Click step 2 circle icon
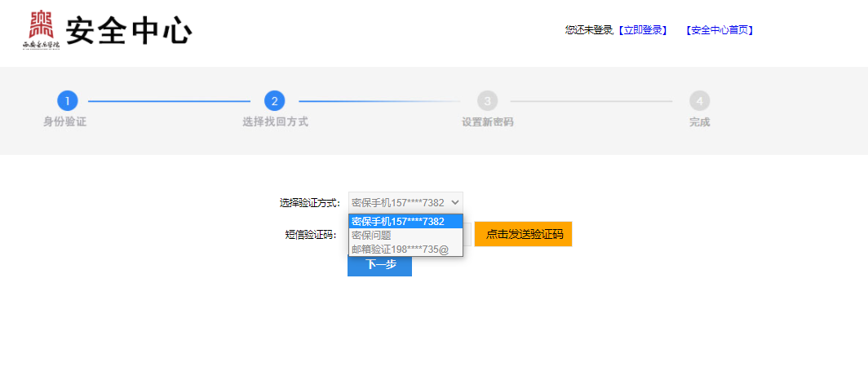The image size is (868, 371). [x=275, y=101]
